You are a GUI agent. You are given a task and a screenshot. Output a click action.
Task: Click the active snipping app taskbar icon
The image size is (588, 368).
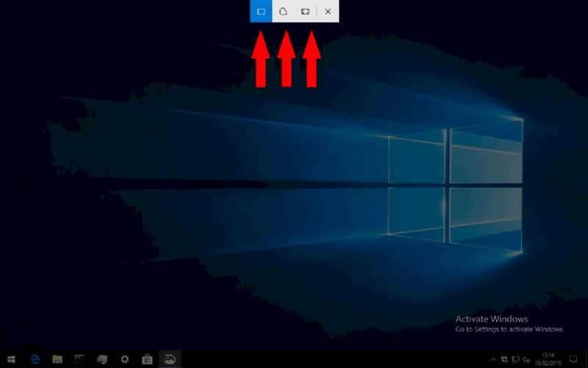coord(170,359)
